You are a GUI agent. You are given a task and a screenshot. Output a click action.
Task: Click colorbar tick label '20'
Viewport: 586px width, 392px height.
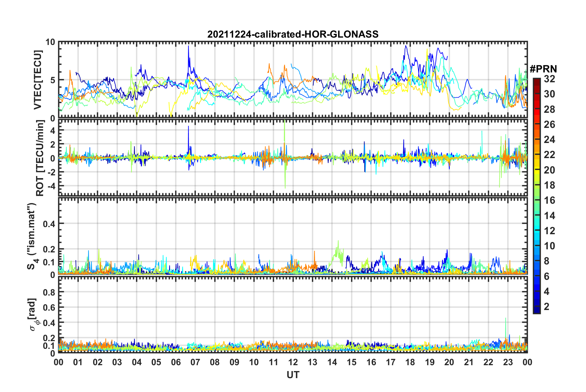click(549, 170)
